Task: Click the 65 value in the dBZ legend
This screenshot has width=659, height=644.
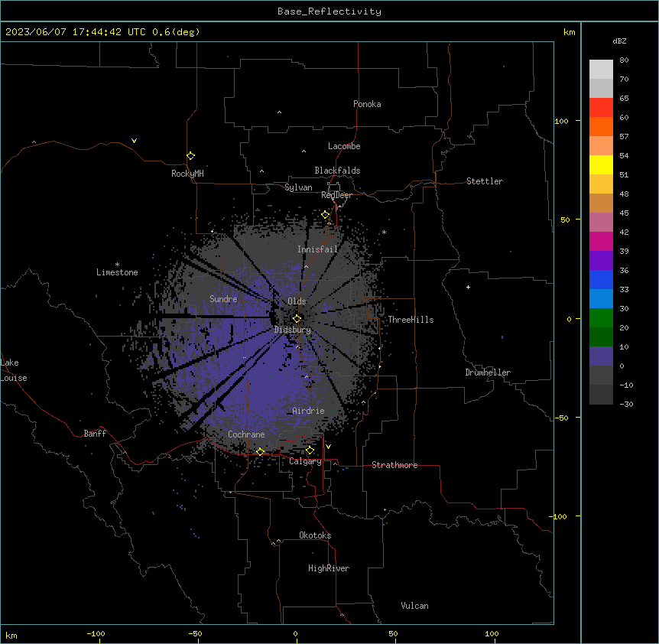Action: pyautogui.click(x=624, y=99)
